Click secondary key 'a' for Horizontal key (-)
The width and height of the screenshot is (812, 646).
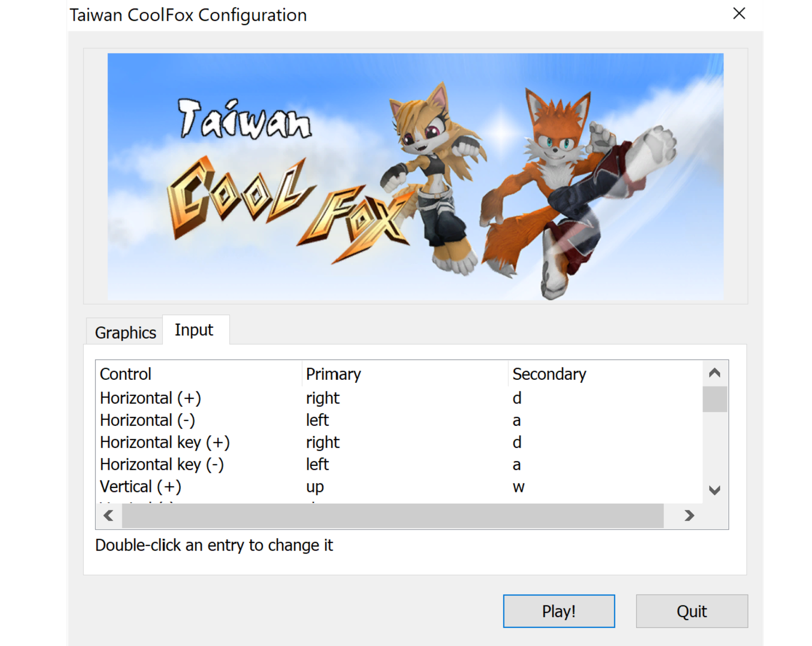pos(517,465)
